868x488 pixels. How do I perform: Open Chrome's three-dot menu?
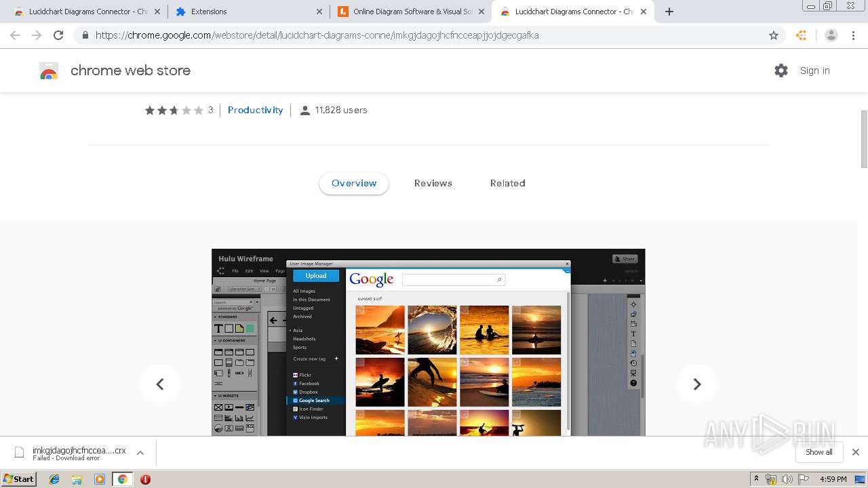(854, 35)
